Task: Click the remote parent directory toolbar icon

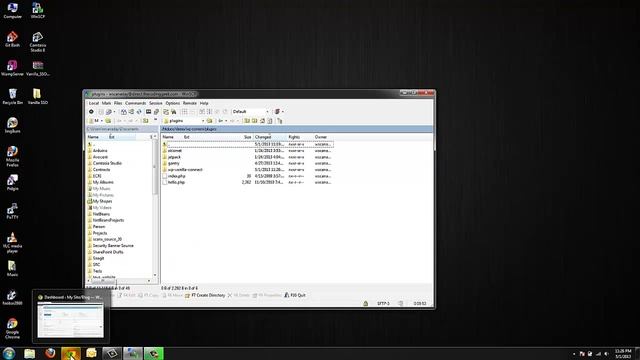Action: (x=247, y=121)
